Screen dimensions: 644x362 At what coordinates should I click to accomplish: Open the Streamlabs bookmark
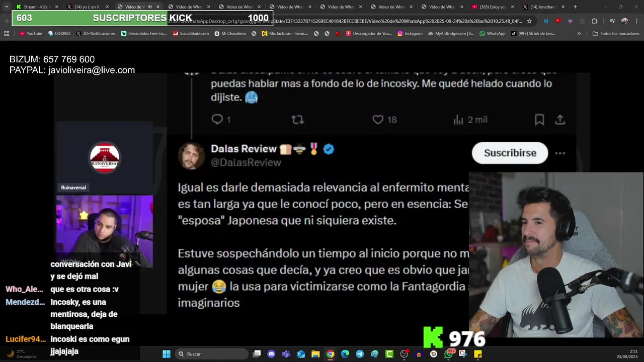point(144,34)
